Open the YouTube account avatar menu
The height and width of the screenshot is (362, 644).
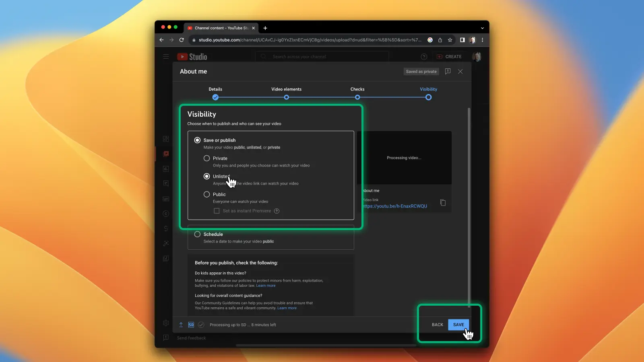(x=477, y=57)
